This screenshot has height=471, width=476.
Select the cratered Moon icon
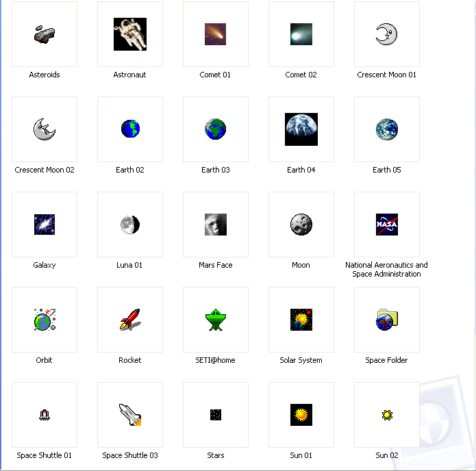click(x=301, y=225)
